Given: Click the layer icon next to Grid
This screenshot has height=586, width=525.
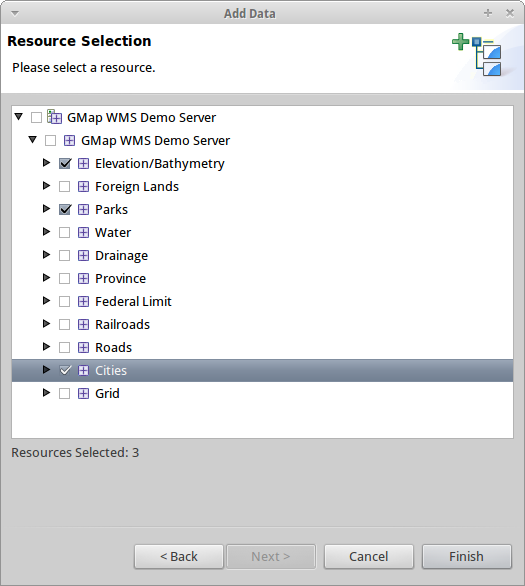Looking at the screenshot, I should 83,393.
